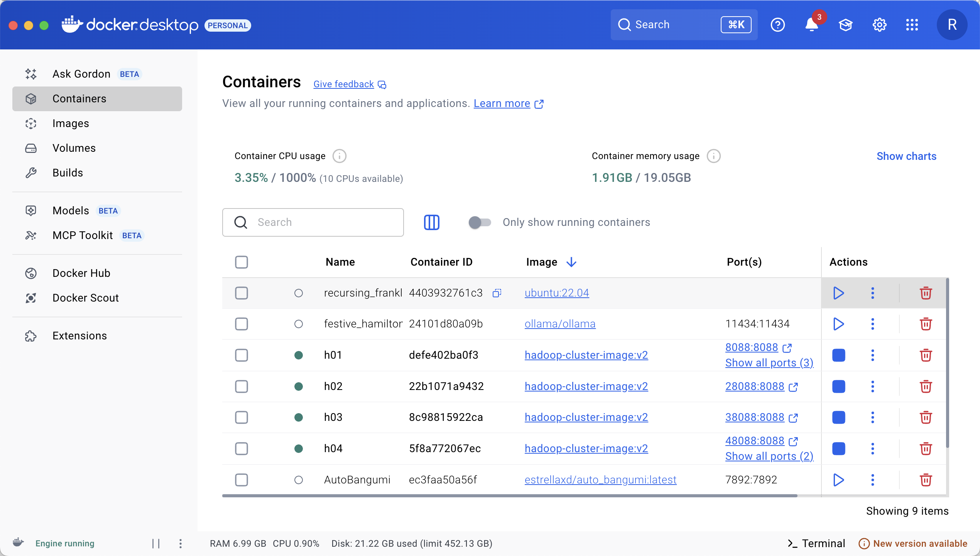Check the recursing_frankl row checkbox

[242, 293]
